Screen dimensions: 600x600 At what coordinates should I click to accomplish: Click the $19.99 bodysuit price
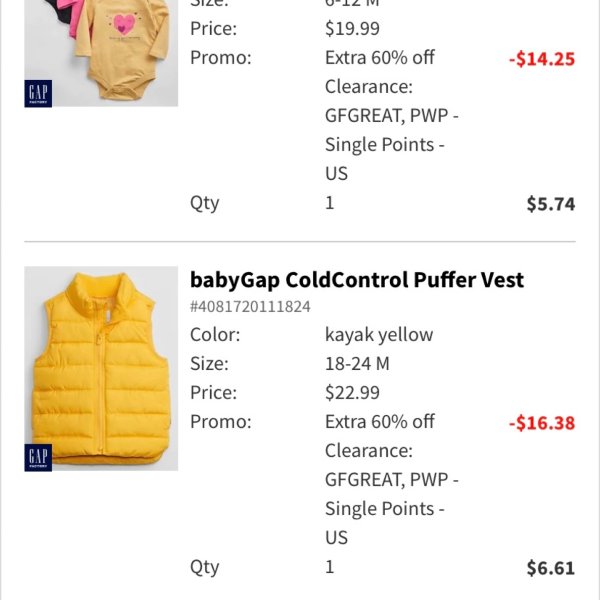coord(352,28)
